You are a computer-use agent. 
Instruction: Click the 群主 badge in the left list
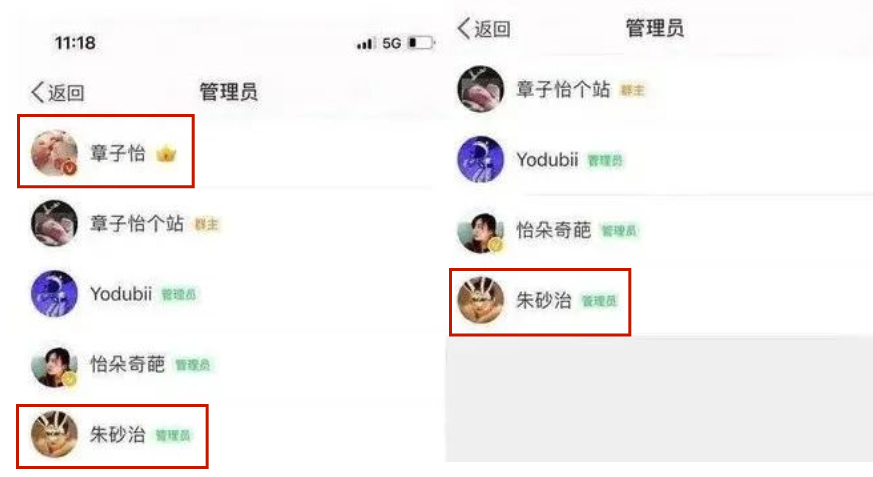coord(206,224)
